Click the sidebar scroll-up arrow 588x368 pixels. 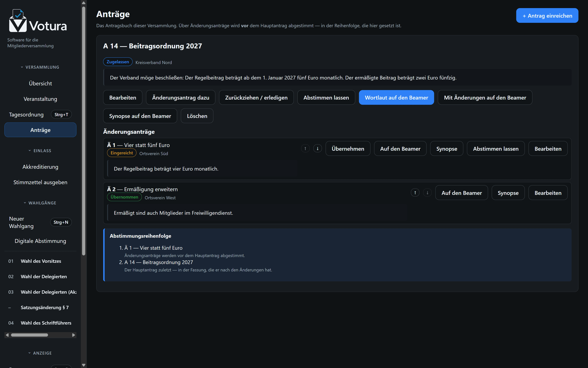point(84,3)
